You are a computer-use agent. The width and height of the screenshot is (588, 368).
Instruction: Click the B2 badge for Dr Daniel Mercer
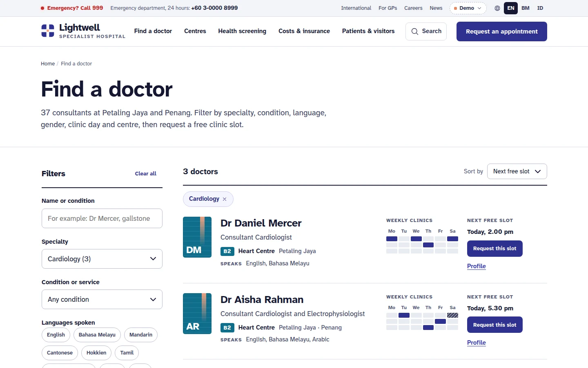(x=227, y=251)
